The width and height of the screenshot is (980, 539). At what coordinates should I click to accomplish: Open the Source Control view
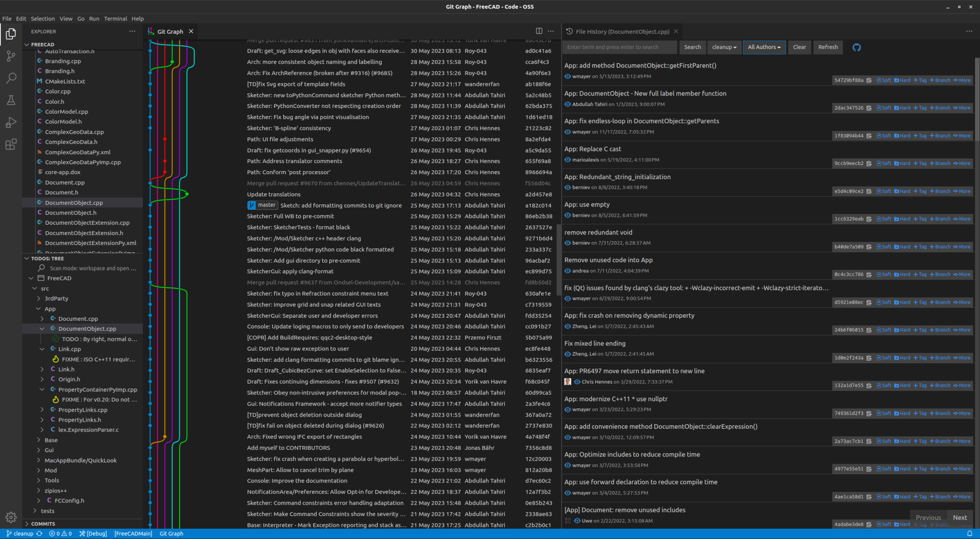click(x=11, y=56)
